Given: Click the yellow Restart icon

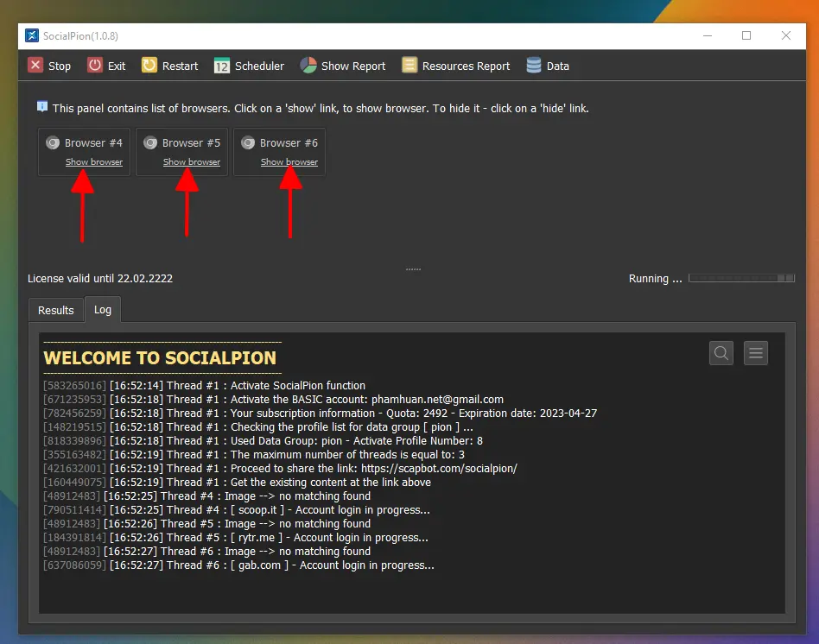Looking at the screenshot, I should (149, 66).
